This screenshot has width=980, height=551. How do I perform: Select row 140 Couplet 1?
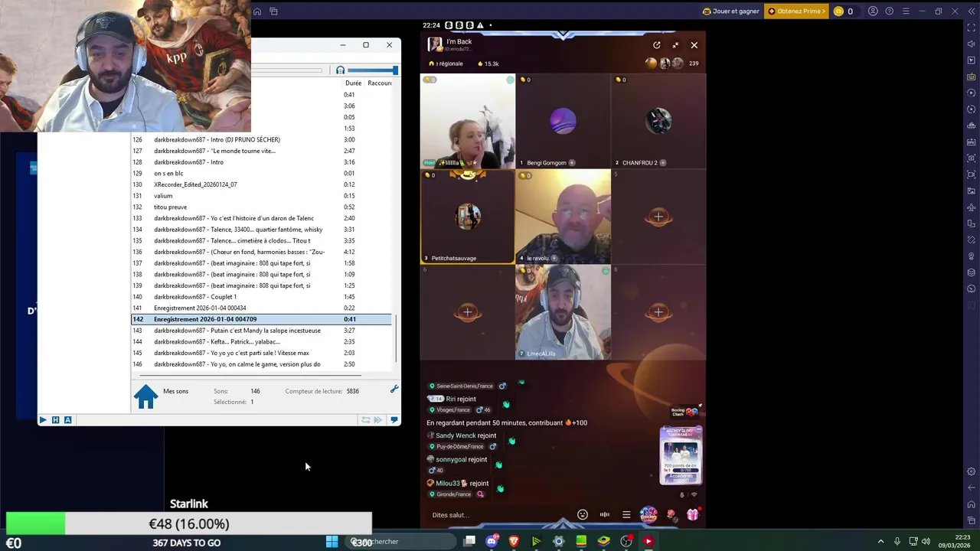(x=262, y=297)
